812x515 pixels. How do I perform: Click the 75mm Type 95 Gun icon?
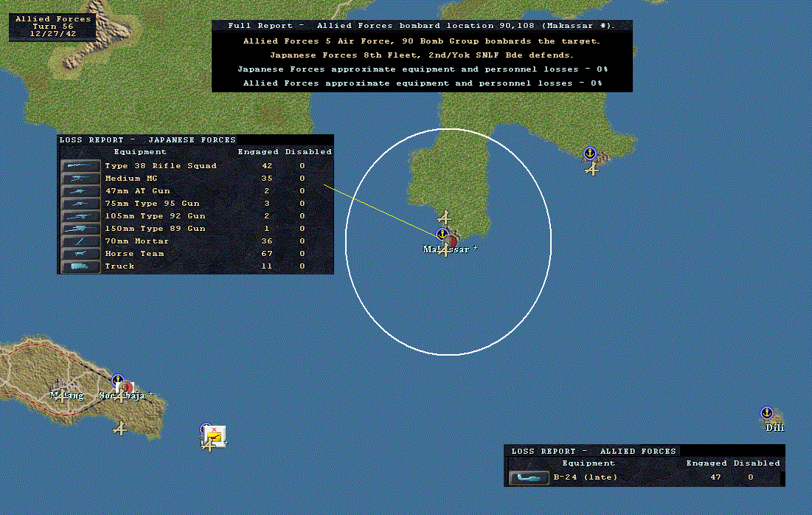pyautogui.click(x=80, y=204)
